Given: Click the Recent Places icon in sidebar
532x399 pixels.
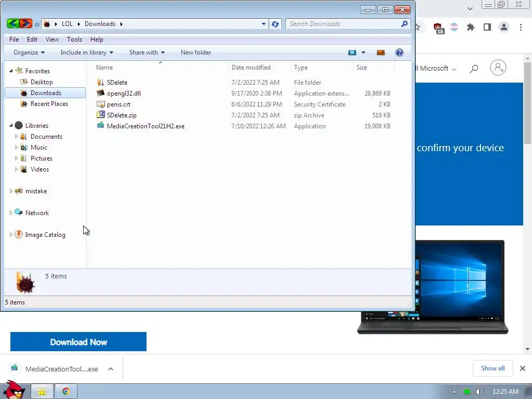Looking at the screenshot, I should point(24,104).
